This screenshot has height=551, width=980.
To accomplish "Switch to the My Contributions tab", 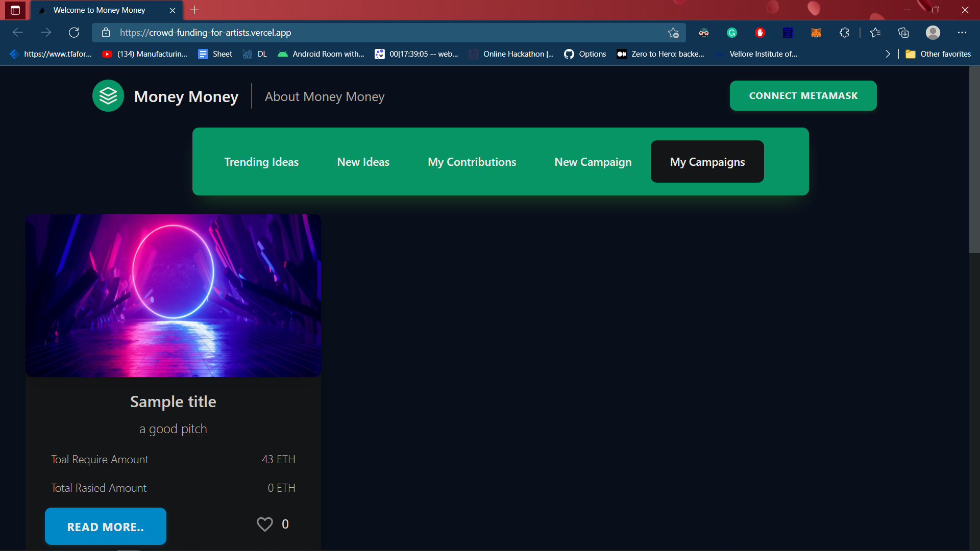I will tap(472, 162).
